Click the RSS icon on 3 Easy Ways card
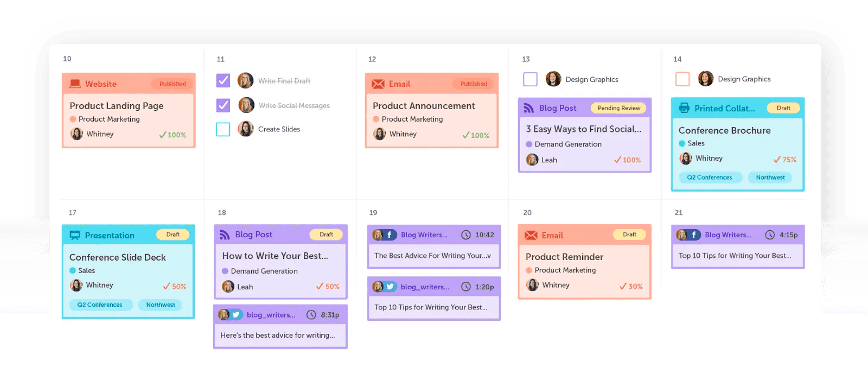 (528, 108)
